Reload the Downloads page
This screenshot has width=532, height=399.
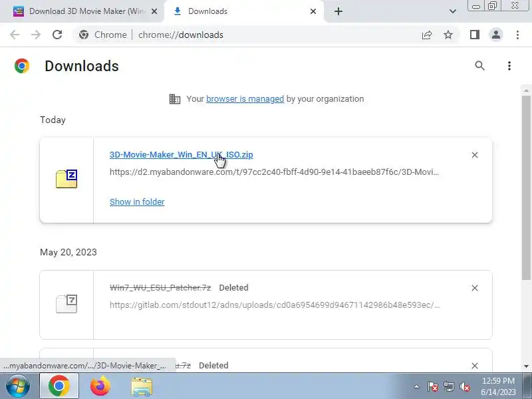pos(57,35)
